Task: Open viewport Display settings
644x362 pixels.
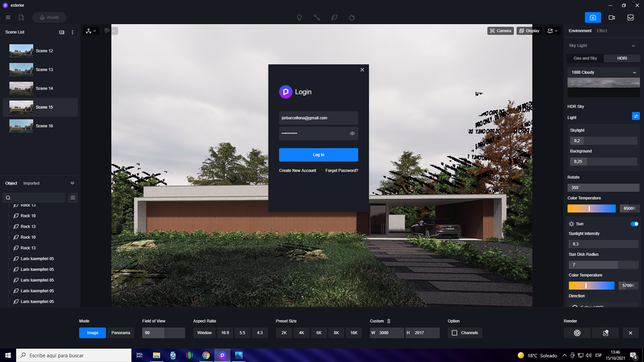Action: pyautogui.click(x=528, y=30)
